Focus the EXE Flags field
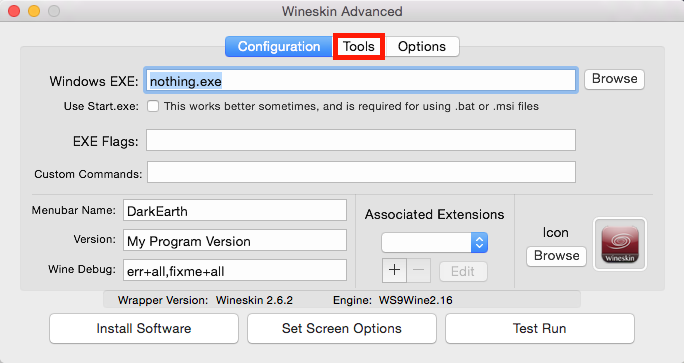This screenshot has width=684, height=363. 361,140
